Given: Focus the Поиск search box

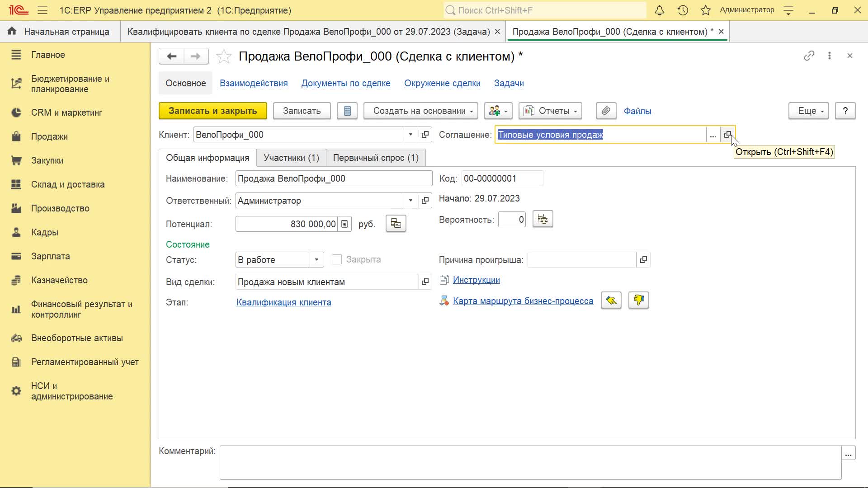Looking at the screenshot, I should (x=545, y=10).
